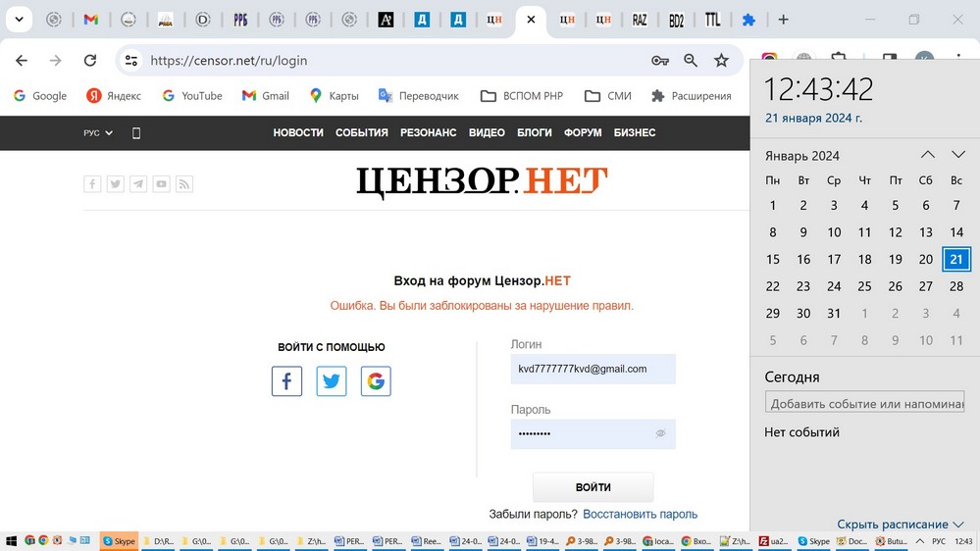
Task: Click the Пароль password field
Action: 593,434
